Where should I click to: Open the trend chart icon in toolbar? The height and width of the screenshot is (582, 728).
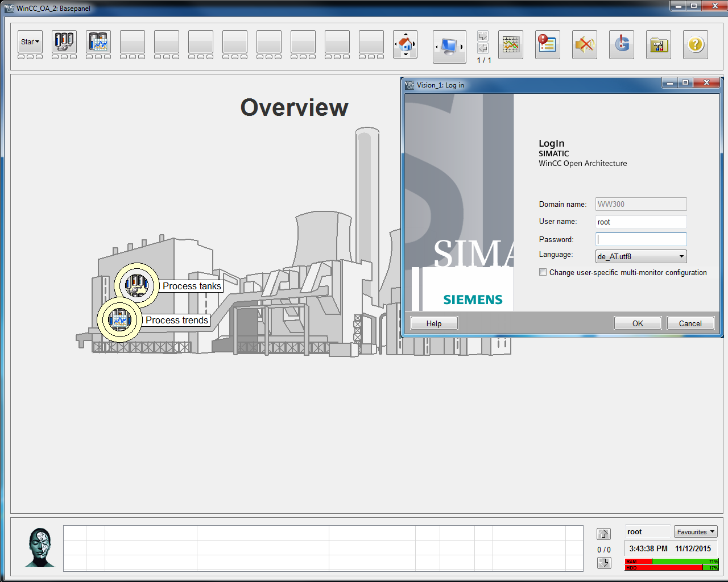(511, 44)
